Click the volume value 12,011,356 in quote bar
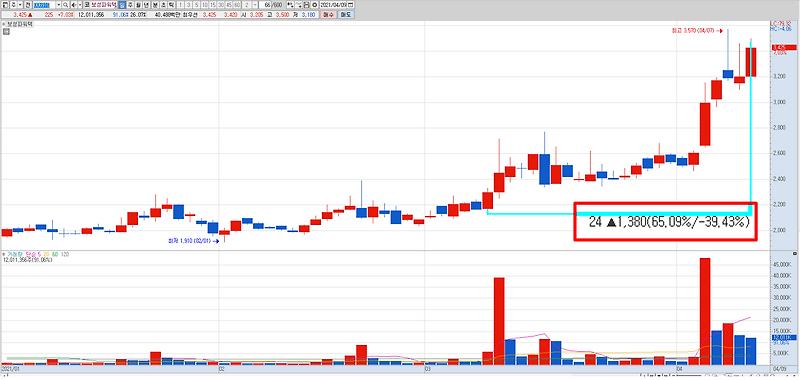 91,15
